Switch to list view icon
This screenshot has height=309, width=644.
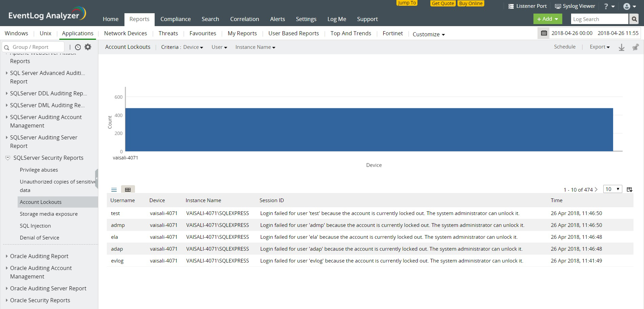coord(114,190)
